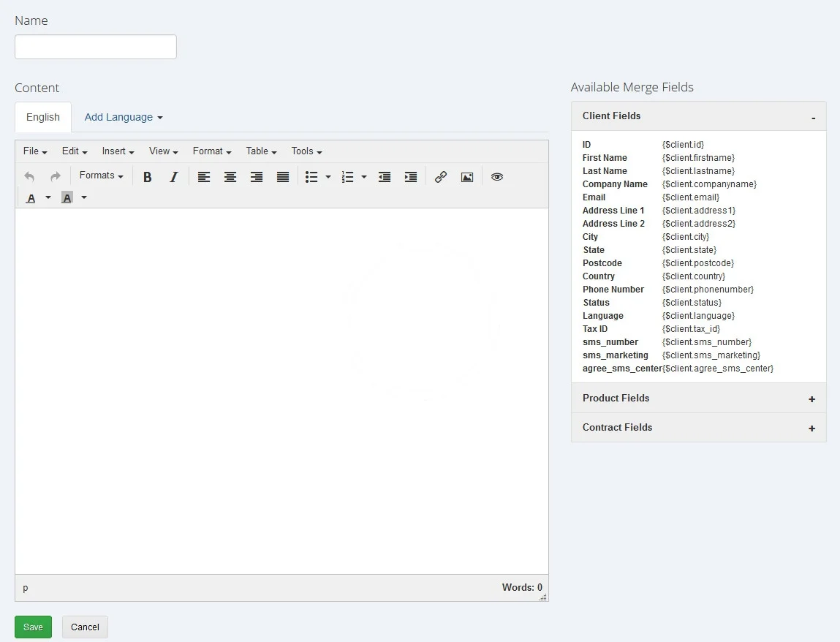Open the Table menu
This screenshot has height=642, width=840.
pos(261,151)
